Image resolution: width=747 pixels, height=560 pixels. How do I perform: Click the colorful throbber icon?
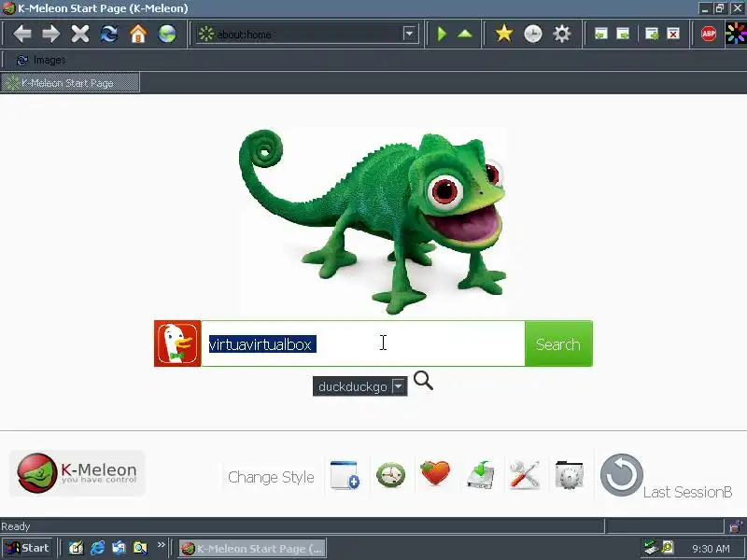click(x=736, y=34)
